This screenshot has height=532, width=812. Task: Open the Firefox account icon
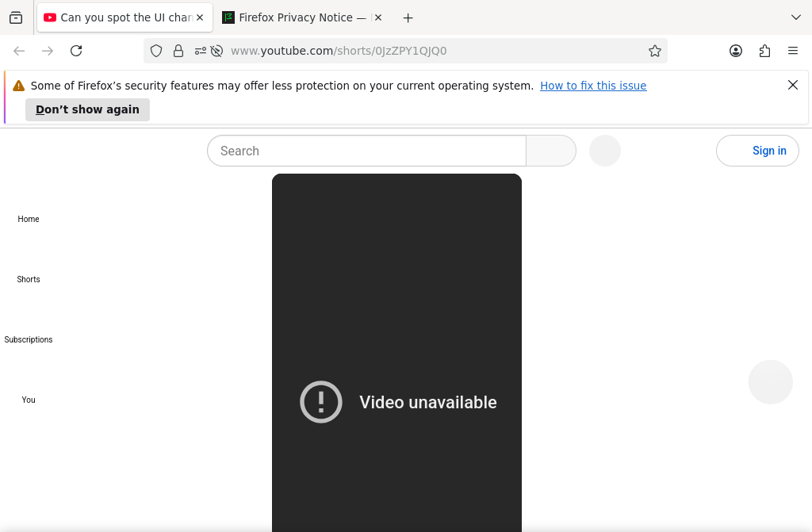pyautogui.click(x=736, y=51)
